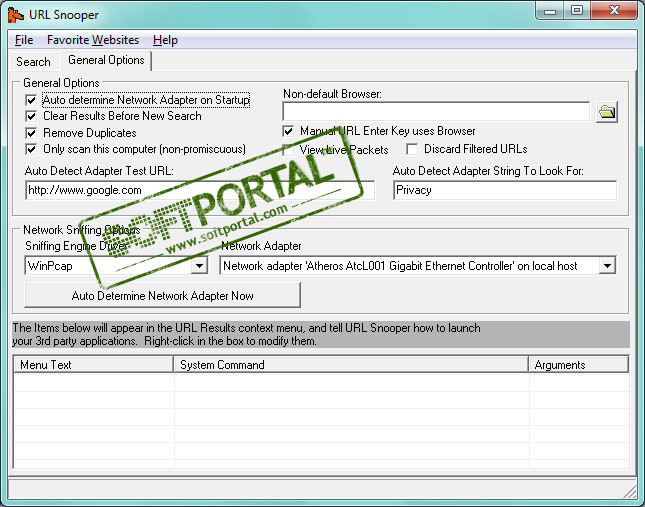Select the General Options tab
The width and height of the screenshot is (645, 507).
[106, 60]
